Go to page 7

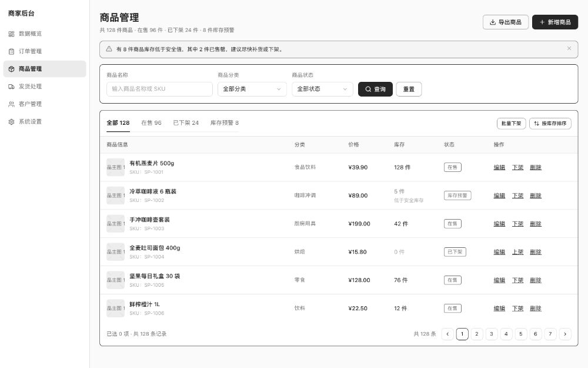(550, 334)
